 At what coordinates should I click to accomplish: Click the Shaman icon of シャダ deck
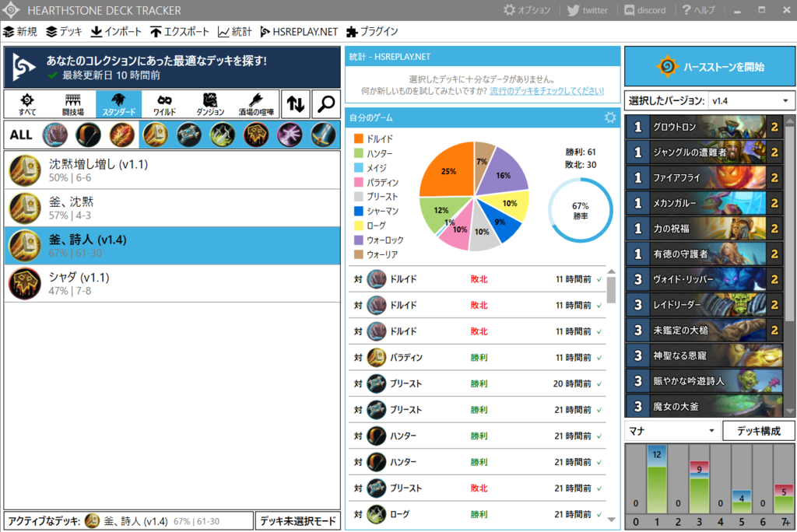[x=25, y=284]
